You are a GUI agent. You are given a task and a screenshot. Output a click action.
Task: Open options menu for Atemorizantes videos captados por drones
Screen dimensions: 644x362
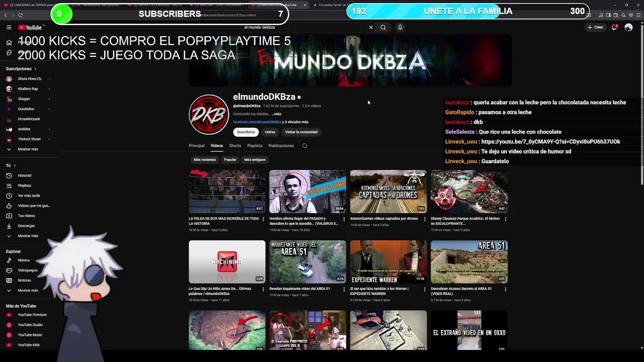point(425,219)
